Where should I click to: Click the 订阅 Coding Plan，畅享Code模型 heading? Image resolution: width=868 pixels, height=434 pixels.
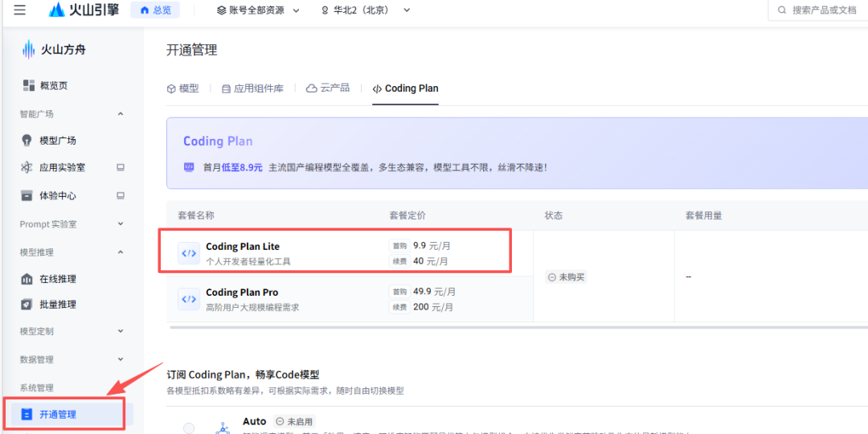point(243,375)
